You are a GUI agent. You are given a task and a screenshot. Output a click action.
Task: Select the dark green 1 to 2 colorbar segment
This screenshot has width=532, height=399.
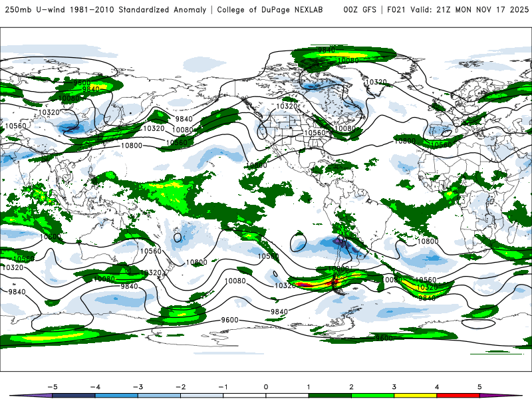[x=330, y=396]
